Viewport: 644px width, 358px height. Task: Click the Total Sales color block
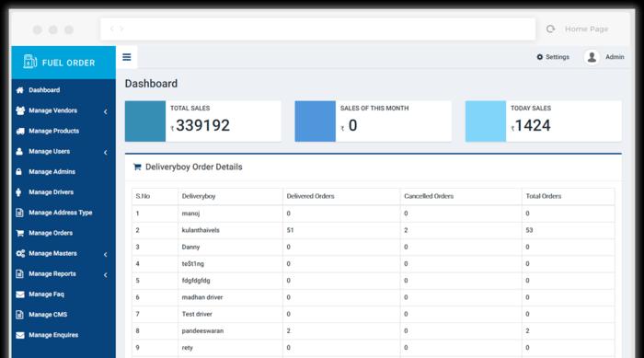[x=145, y=121]
